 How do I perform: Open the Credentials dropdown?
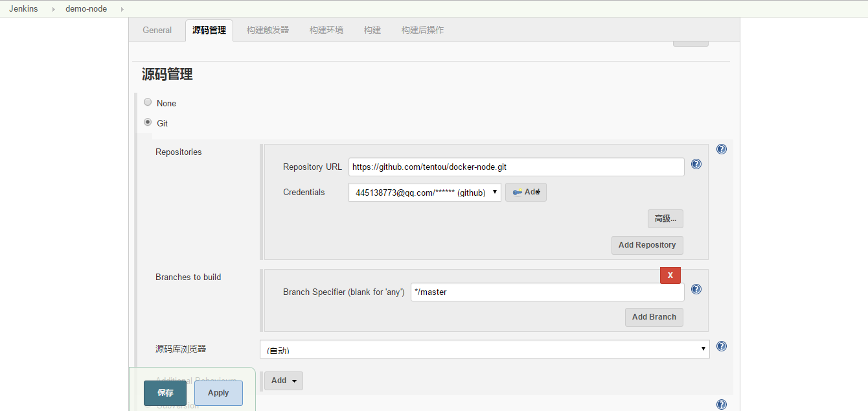tap(424, 193)
